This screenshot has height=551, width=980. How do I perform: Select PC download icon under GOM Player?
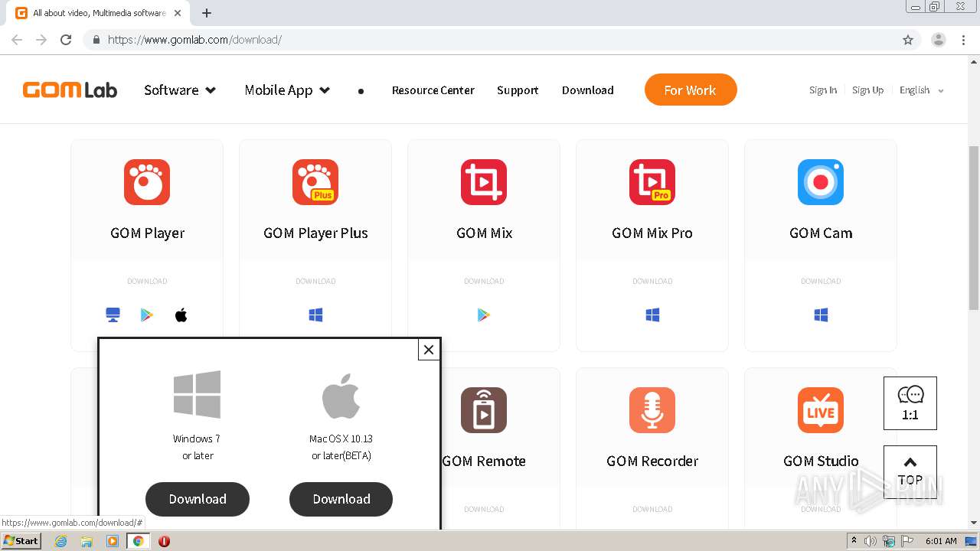point(113,315)
